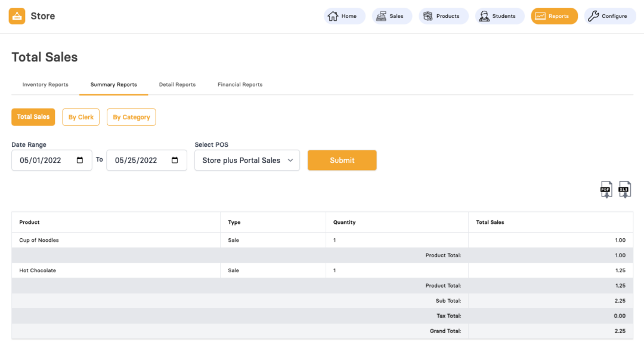Image resolution: width=644 pixels, height=348 pixels.
Task: Click the 05/25/2022 end date field
Action: point(147,161)
